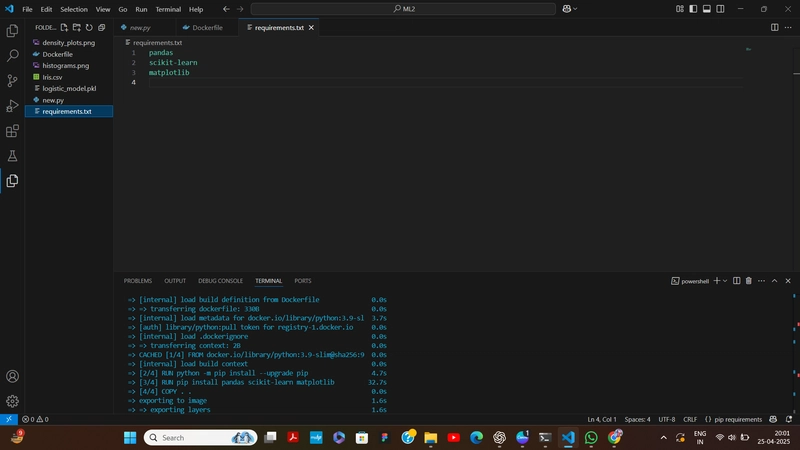This screenshot has width=800, height=450.
Task: Open the Search view in activity bar
Action: click(x=12, y=55)
